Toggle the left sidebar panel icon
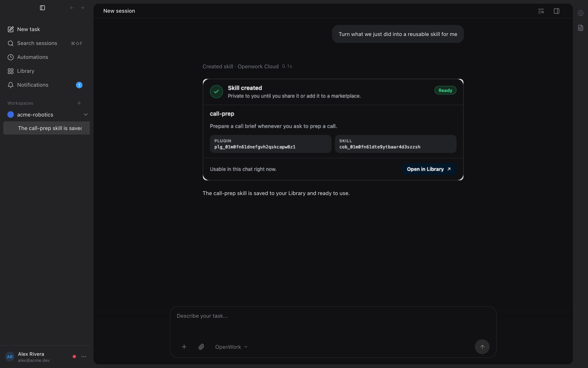 coord(42,8)
